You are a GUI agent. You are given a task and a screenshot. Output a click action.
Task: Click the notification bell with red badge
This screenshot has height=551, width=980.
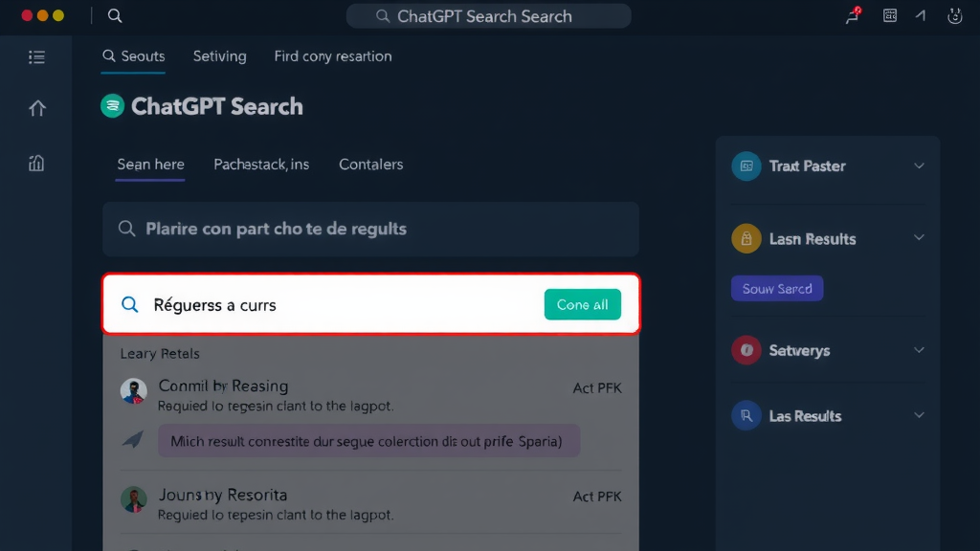point(851,16)
